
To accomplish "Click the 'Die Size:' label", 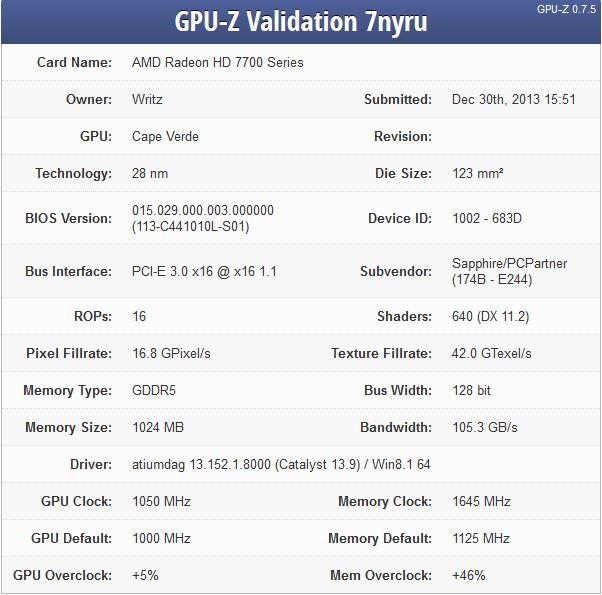I will [x=404, y=174].
